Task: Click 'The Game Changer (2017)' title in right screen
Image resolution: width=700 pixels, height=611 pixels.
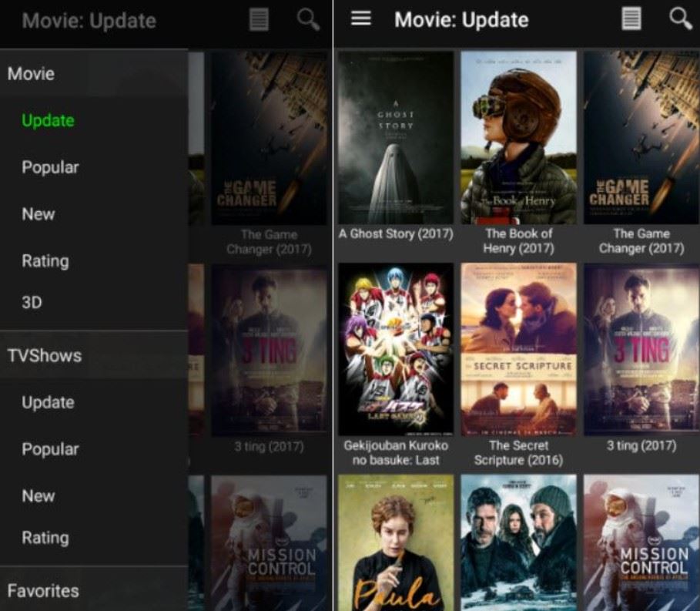Action: pos(641,240)
